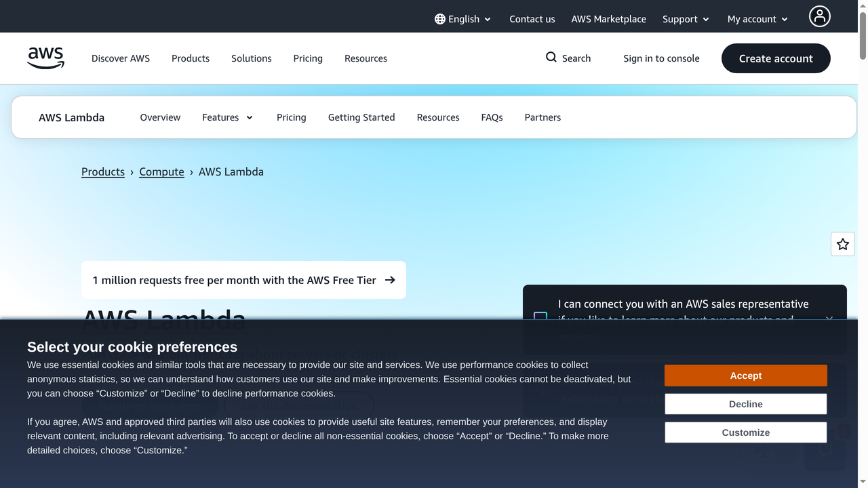Expand the Support dropdown
This screenshot has width=868, height=488.
685,19
